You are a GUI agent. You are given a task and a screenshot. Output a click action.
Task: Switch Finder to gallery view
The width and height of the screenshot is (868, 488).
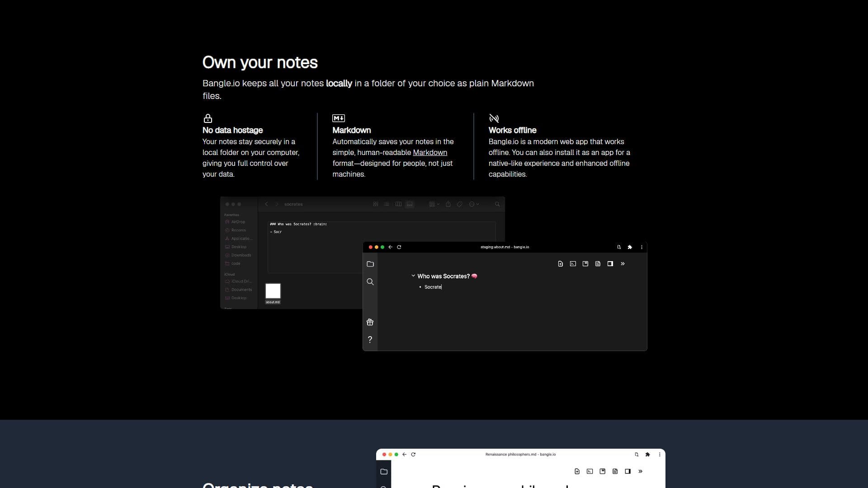(x=410, y=204)
